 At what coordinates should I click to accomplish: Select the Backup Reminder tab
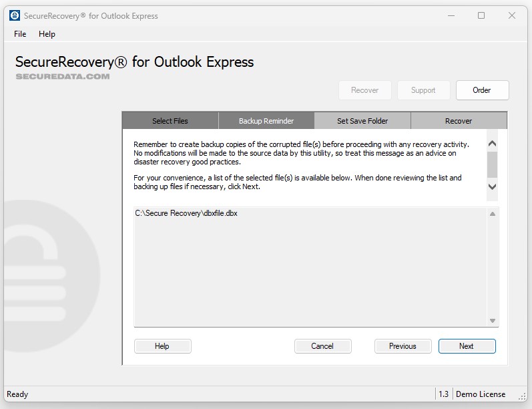[266, 121]
